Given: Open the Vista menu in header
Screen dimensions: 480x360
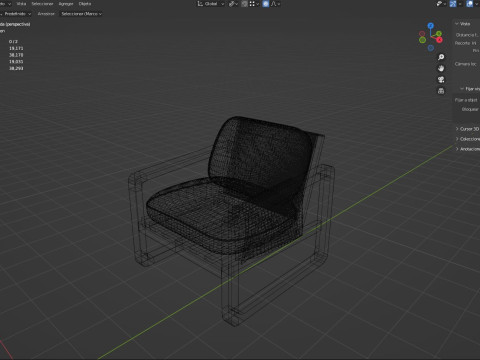Looking at the screenshot, I should pos(21,4).
